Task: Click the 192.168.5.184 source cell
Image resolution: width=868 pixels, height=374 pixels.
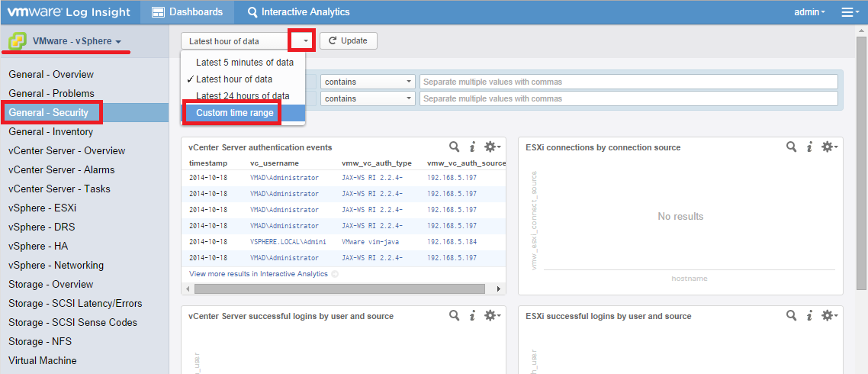Action: point(452,242)
